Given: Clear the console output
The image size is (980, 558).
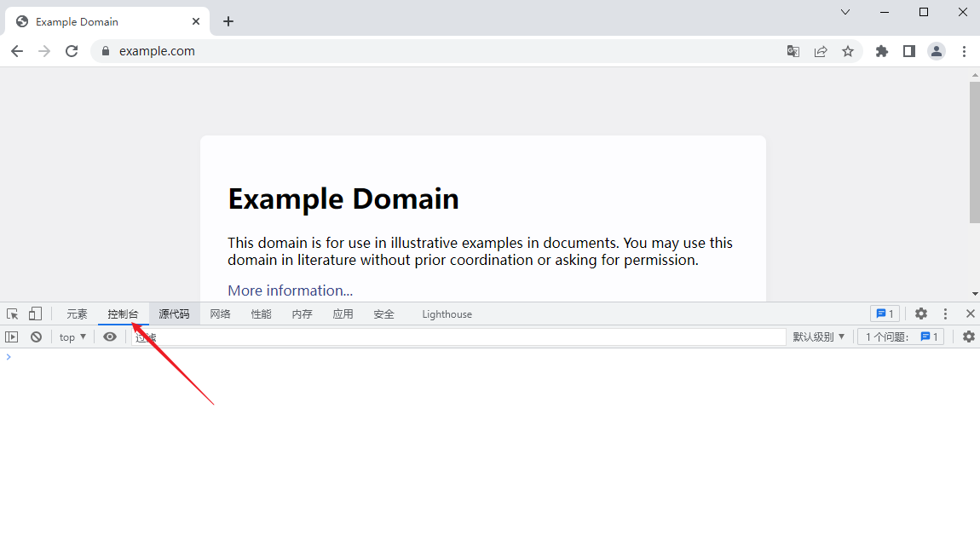Looking at the screenshot, I should point(37,337).
